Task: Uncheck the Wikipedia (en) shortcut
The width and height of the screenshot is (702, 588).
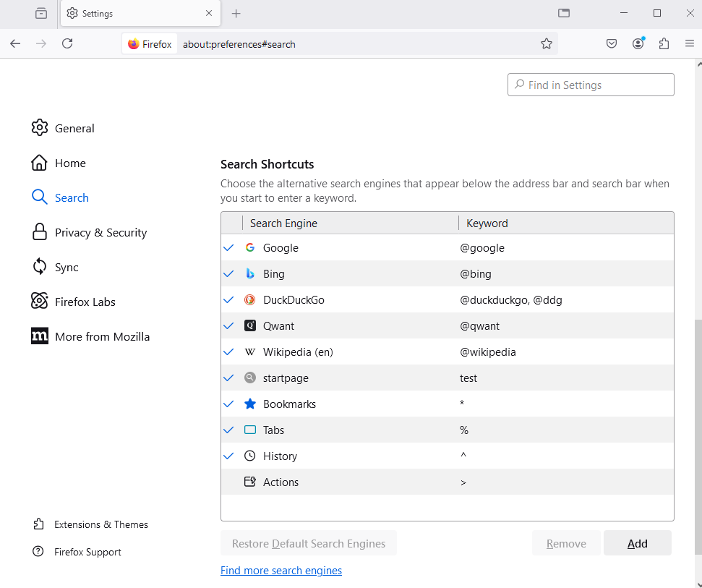Action: pos(228,352)
